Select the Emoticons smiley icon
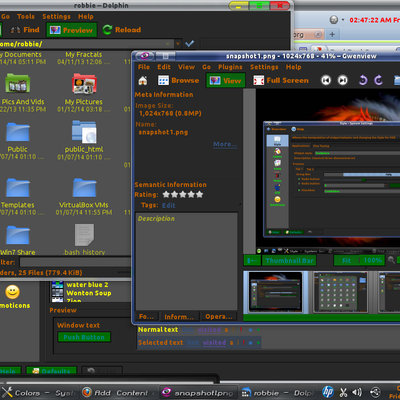The width and height of the screenshot is (400, 400). [x=13, y=292]
